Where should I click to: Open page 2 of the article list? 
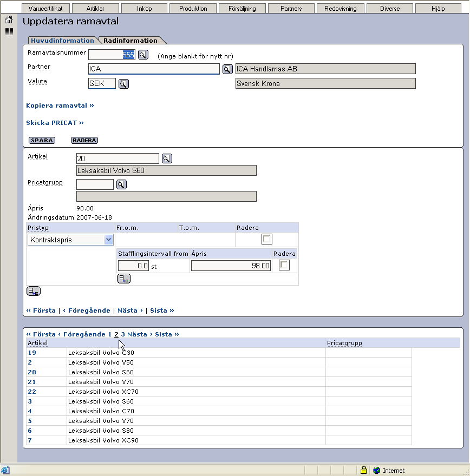(x=116, y=334)
